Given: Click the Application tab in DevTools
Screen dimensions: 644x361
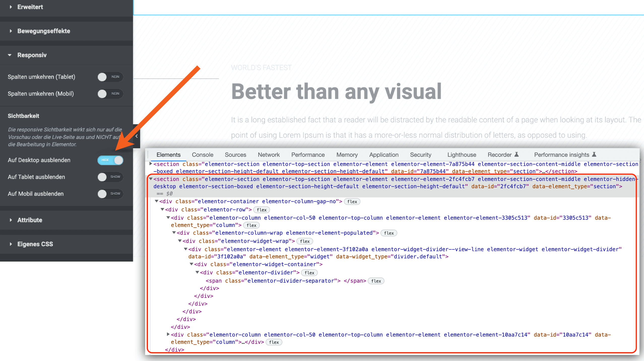Looking at the screenshot, I should (383, 155).
